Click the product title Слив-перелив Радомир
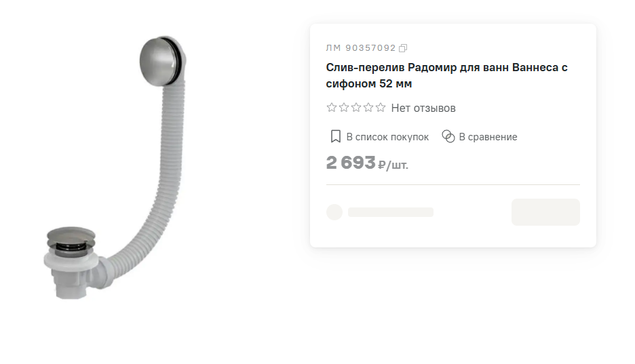This screenshot has height=364, width=635. point(446,76)
